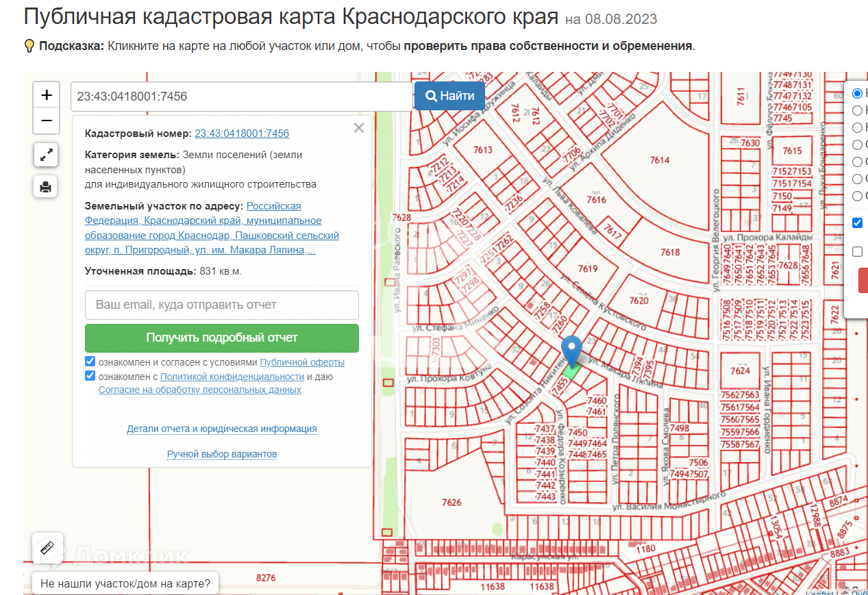This screenshot has width=868, height=595.
Task: Toggle the checked checkbox in right layers panel
Action: (857, 223)
